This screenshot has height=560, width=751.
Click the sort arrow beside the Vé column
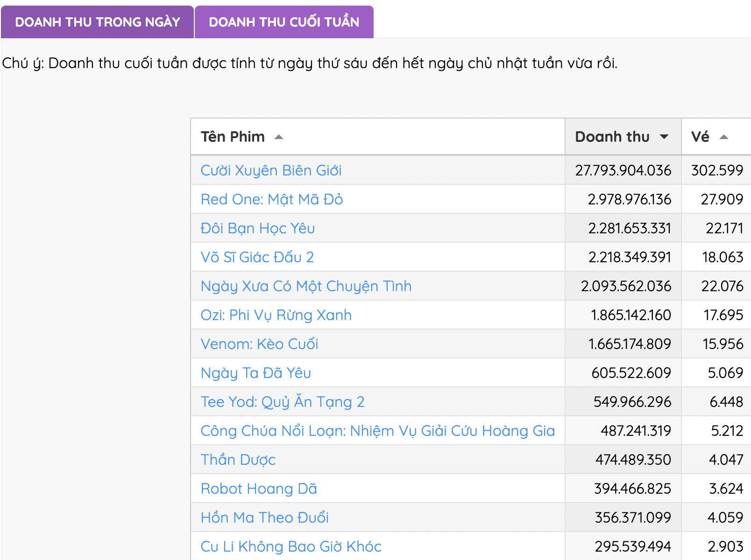(723, 137)
